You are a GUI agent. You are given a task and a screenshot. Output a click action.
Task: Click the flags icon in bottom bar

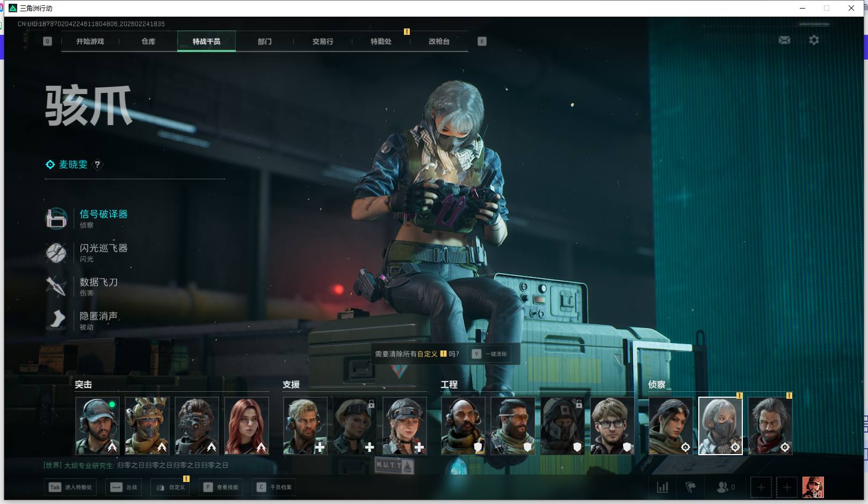691,487
